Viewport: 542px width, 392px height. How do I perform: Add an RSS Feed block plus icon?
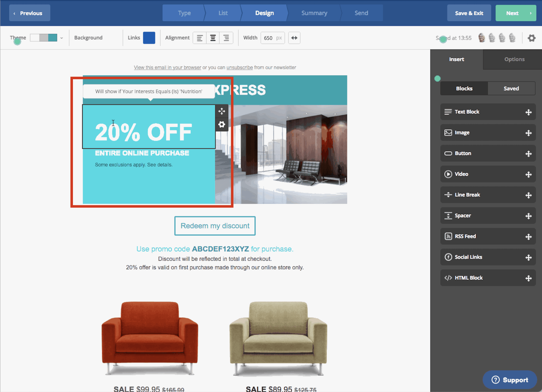point(528,237)
